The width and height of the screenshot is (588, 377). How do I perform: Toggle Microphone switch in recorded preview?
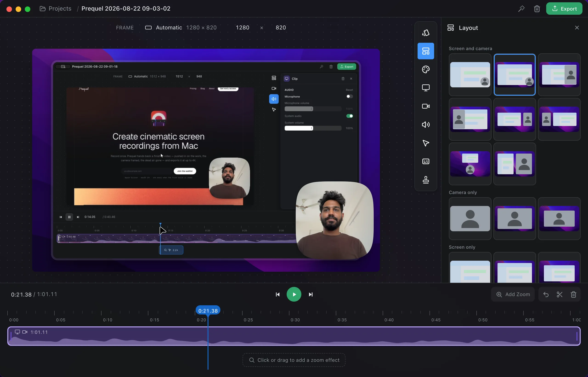click(x=350, y=97)
